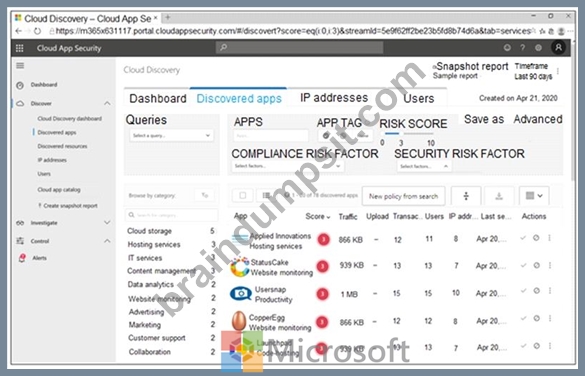Click the Search for category field
The height and width of the screenshot is (376, 585).
pyautogui.click(x=172, y=215)
